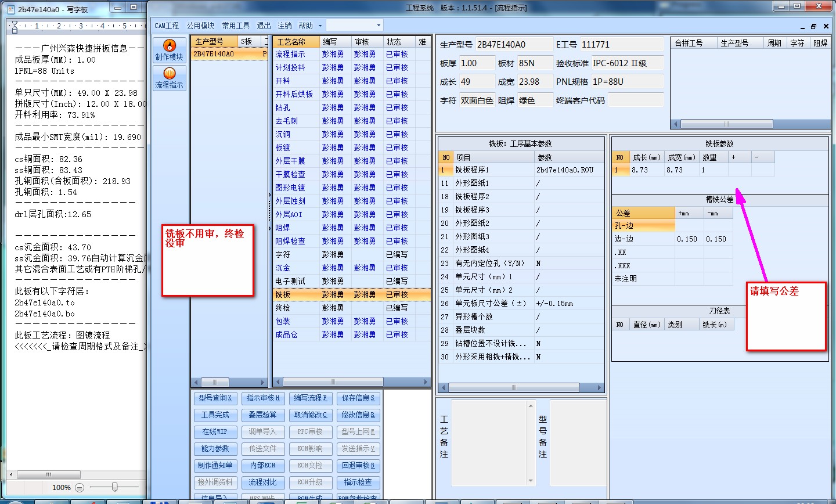Click the 编写流程F button
Viewport: 836px width, 504px height.
point(310,398)
